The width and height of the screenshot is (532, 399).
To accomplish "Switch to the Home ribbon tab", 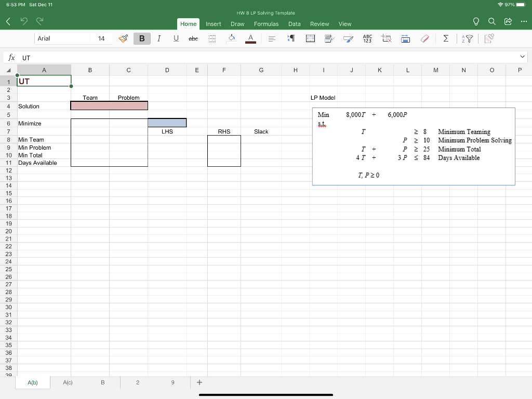I will pos(188,24).
